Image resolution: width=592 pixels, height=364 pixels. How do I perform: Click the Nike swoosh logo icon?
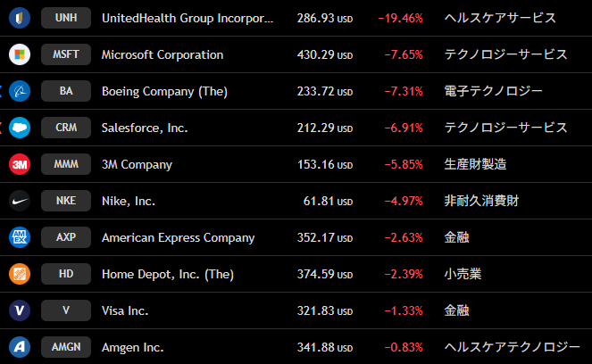tap(20, 201)
